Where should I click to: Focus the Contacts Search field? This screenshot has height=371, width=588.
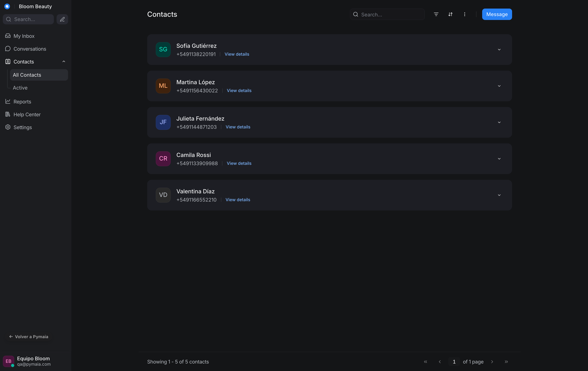[387, 14]
